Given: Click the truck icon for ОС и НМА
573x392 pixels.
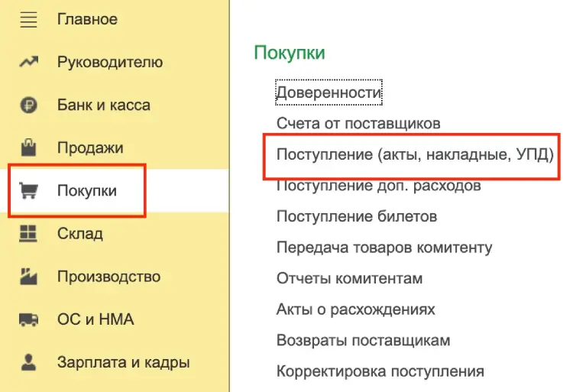Looking at the screenshot, I should point(28,319).
